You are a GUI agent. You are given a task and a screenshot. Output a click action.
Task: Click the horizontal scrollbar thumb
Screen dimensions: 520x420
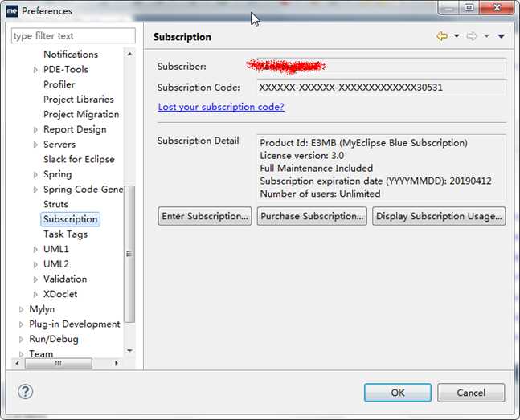click(x=59, y=363)
